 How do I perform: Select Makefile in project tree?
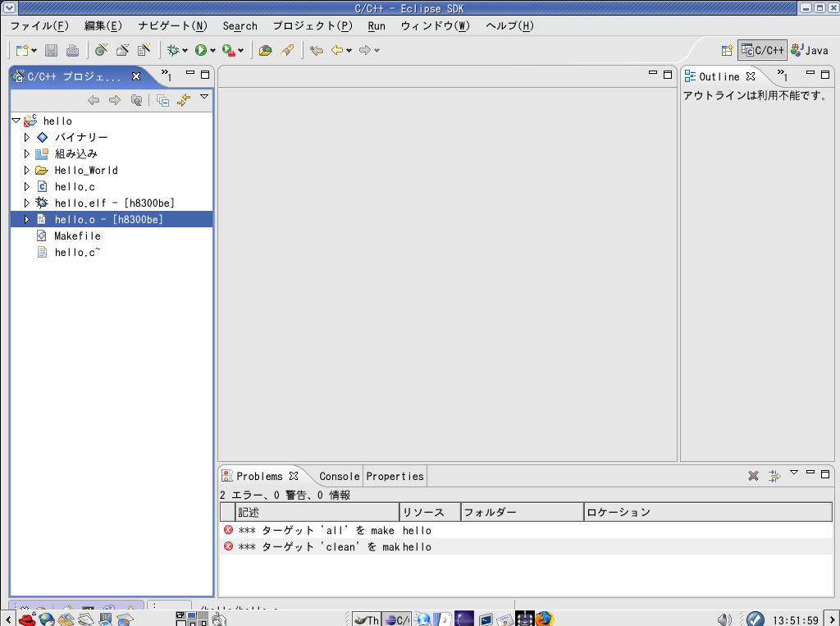pyautogui.click(x=77, y=236)
